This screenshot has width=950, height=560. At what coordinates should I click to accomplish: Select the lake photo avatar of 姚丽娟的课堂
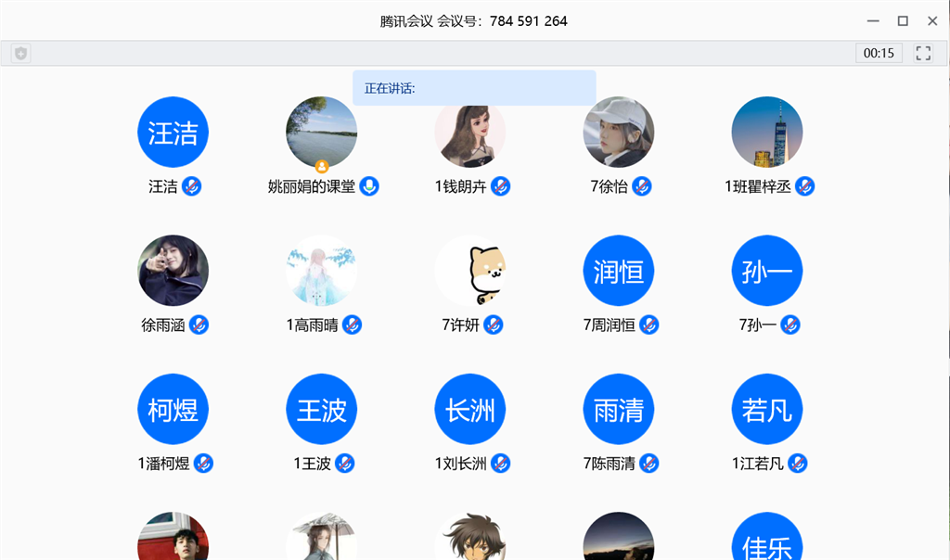point(322,132)
